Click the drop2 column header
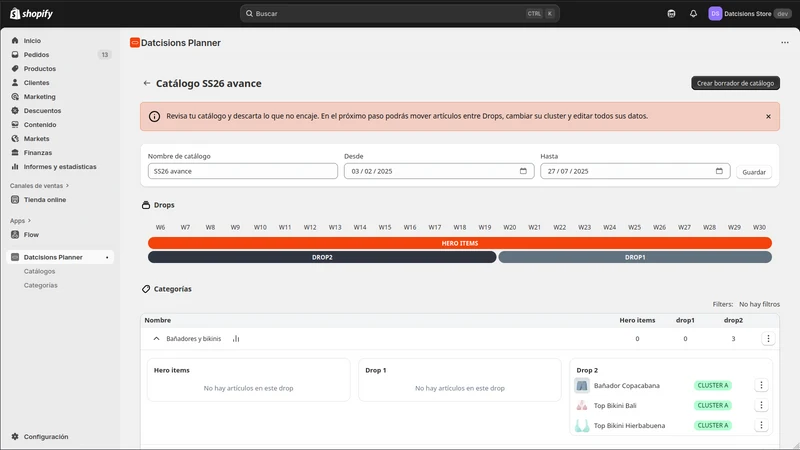The width and height of the screenshot is (800, 450). tap(733, 320)
